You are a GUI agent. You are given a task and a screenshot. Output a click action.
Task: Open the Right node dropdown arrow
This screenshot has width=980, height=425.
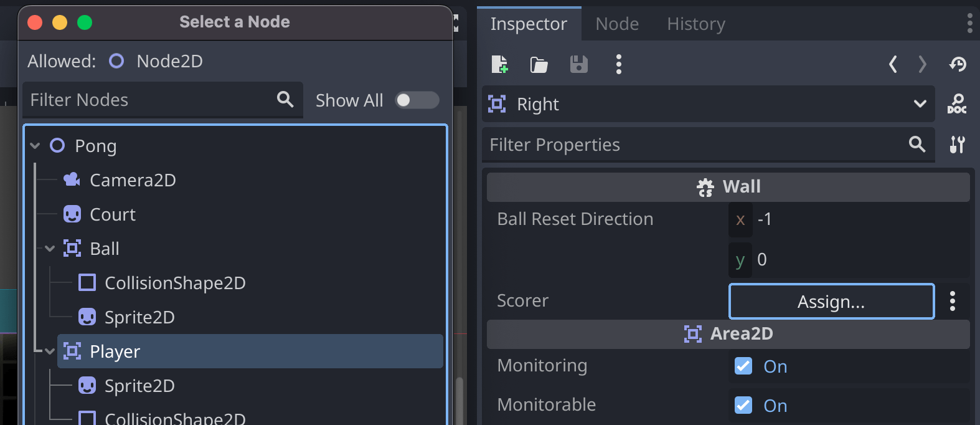(x=920, y=104)
